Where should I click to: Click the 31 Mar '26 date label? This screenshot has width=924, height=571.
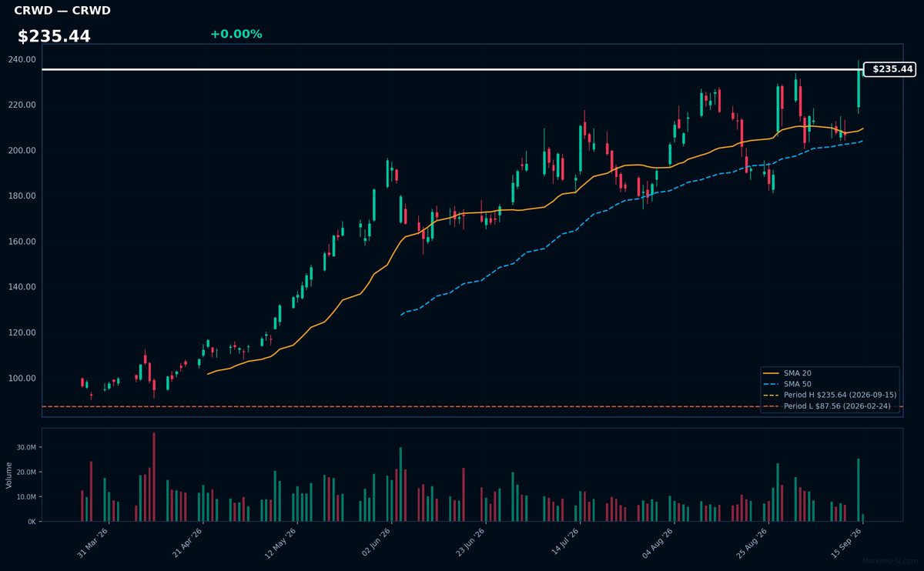[92, 543]
